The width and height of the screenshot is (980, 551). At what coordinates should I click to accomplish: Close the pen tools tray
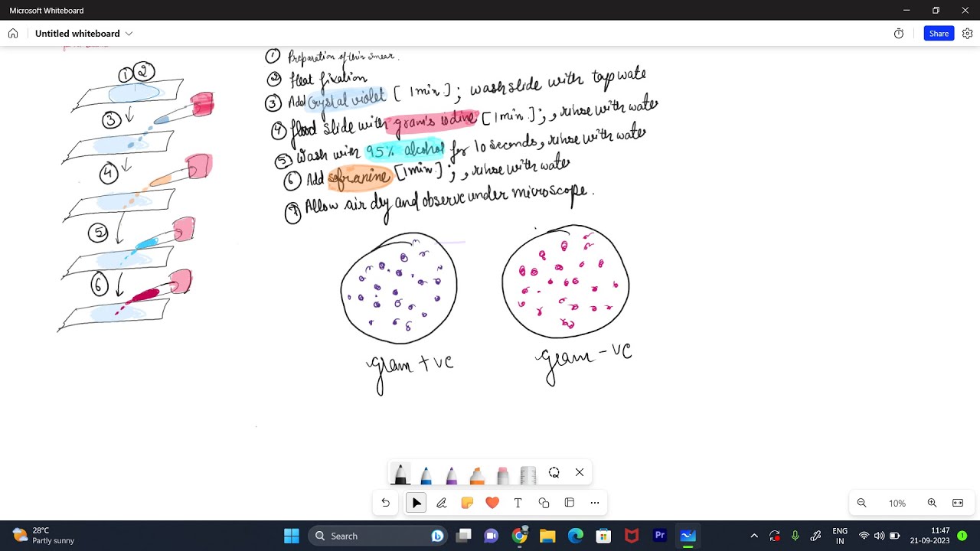tap(580, 472)
